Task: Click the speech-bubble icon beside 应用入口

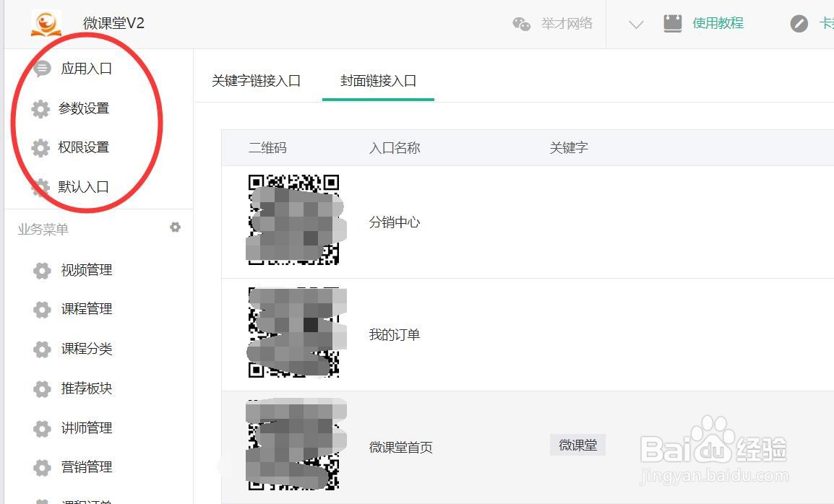Action: coord(42,68)
